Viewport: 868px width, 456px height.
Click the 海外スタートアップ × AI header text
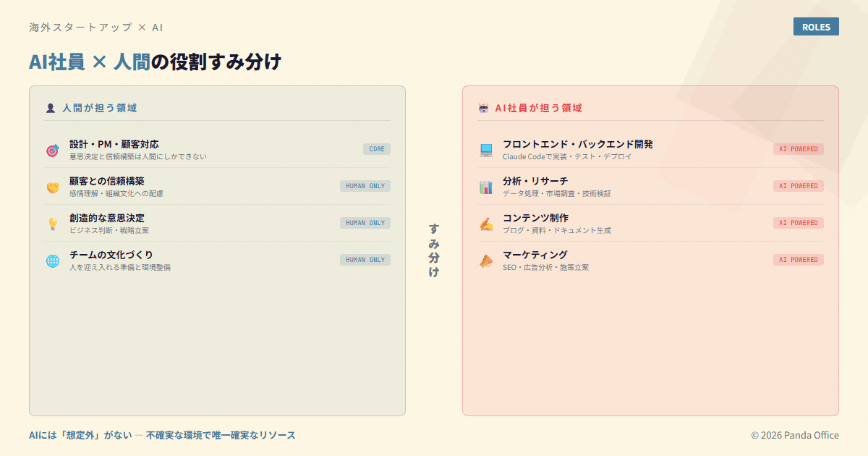pyautogui.click(x=96, y=27)
